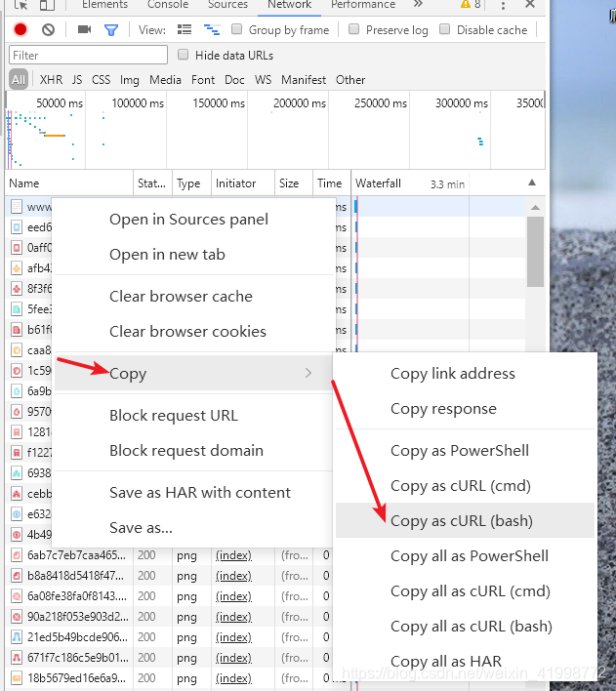Click Copy response
The width and height of the screenshot is (616, 691).
point(466,409)
